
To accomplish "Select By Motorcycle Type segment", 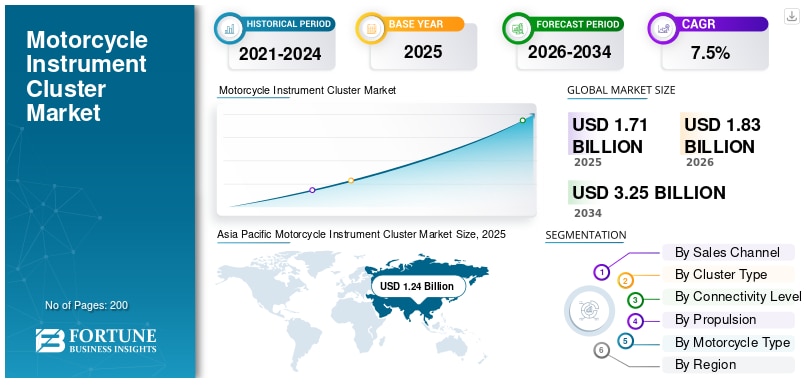I will pos(728,342).
